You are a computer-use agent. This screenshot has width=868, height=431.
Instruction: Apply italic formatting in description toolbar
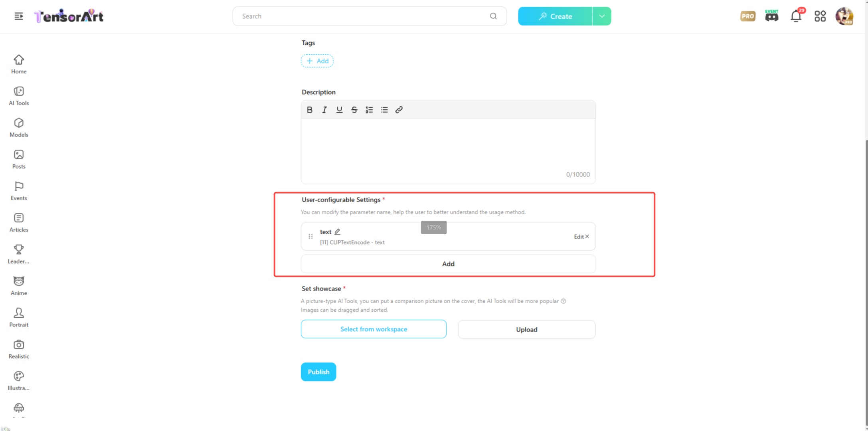pos(324,110)
